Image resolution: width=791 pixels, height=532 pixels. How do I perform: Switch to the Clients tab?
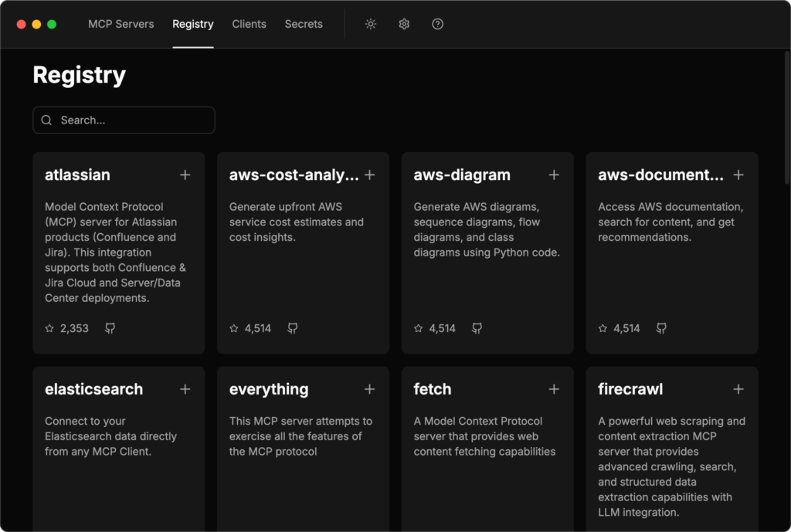[249, 24]
